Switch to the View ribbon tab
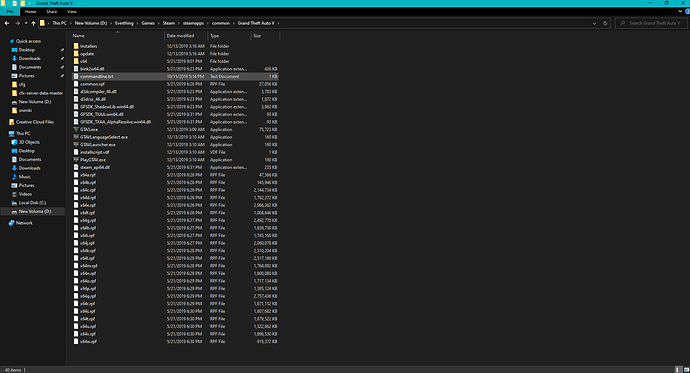 click(72, 11)
